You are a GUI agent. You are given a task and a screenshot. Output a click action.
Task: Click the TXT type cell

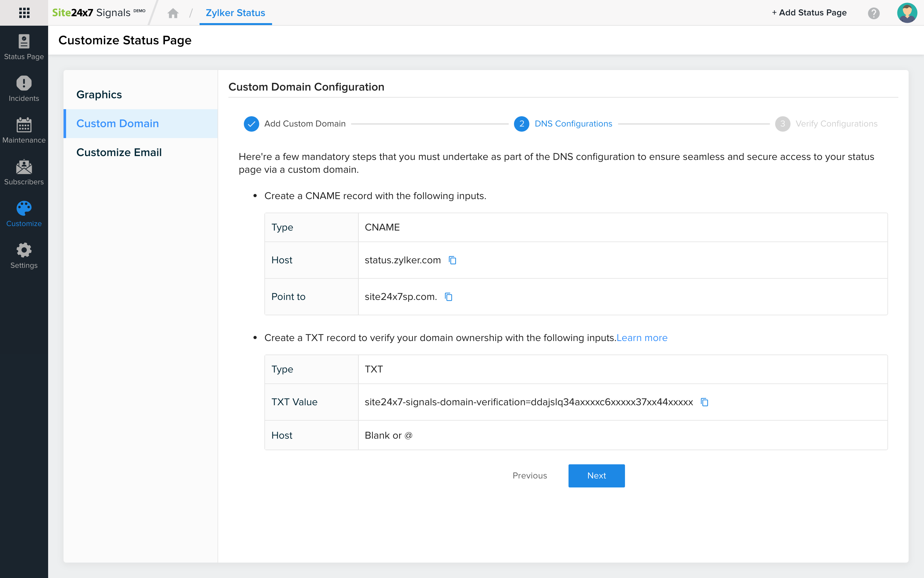[623, 369]
